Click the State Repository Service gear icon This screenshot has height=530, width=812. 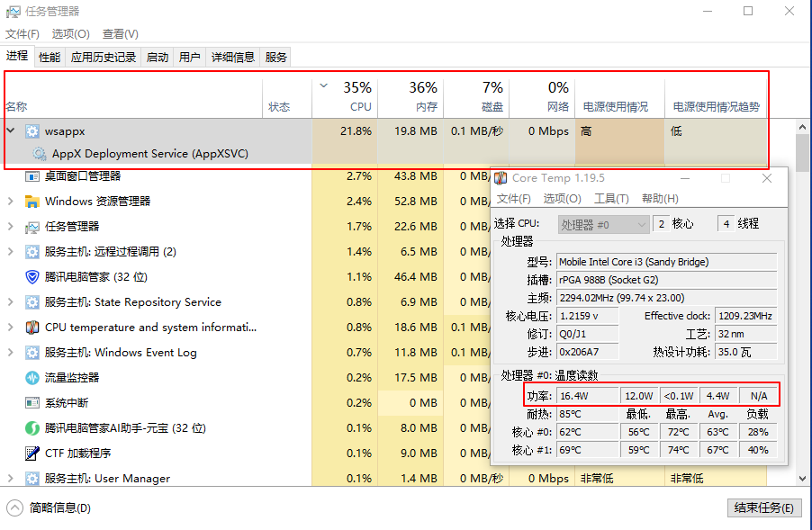32,302
